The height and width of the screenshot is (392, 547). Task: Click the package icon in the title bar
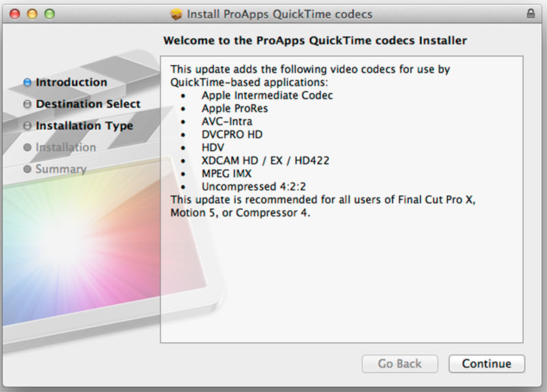176,14
